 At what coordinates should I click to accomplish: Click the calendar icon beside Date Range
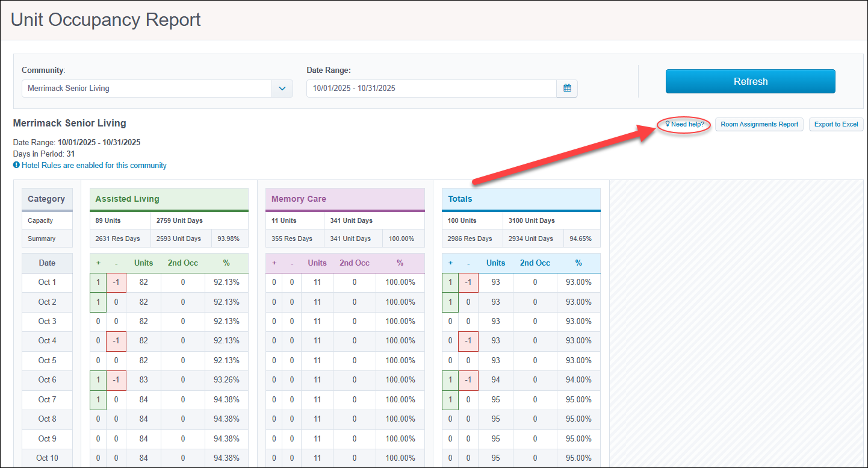(567, 88)
